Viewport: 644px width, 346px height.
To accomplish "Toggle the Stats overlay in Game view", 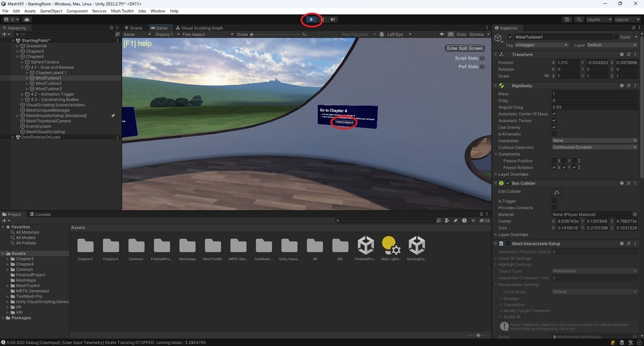I will [462, 34].
